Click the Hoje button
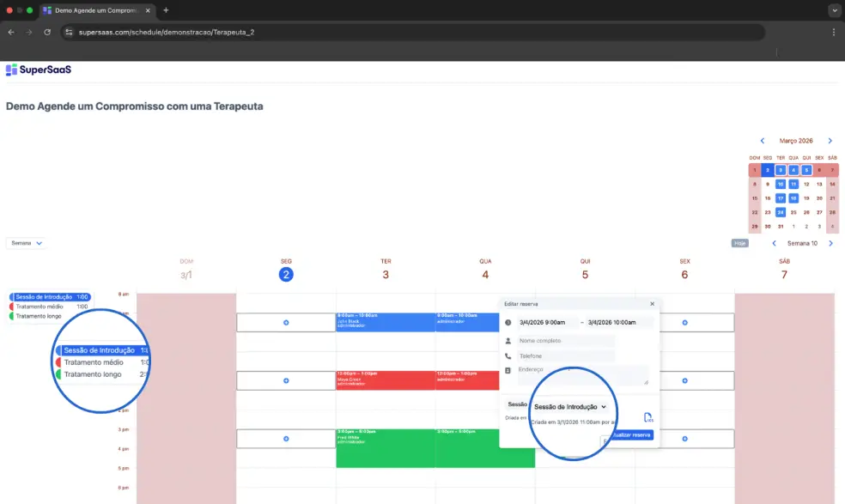845x504 pixels. [x=739, y=243]
